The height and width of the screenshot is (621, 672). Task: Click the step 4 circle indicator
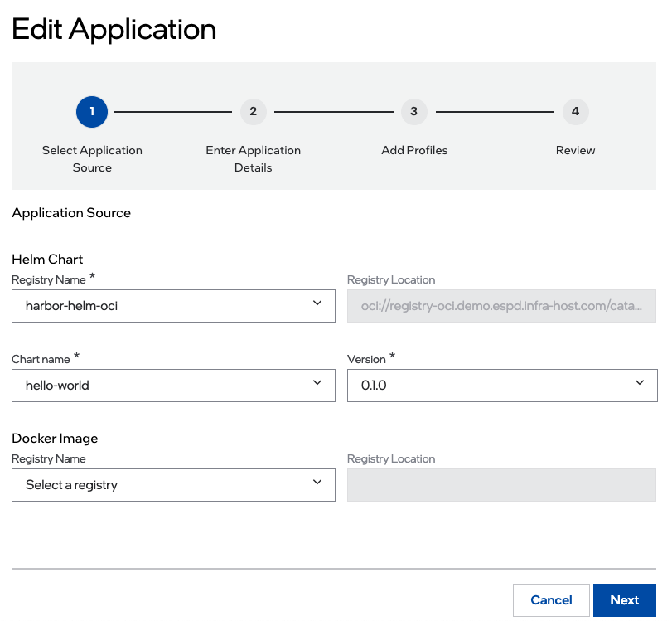point(575,111)
